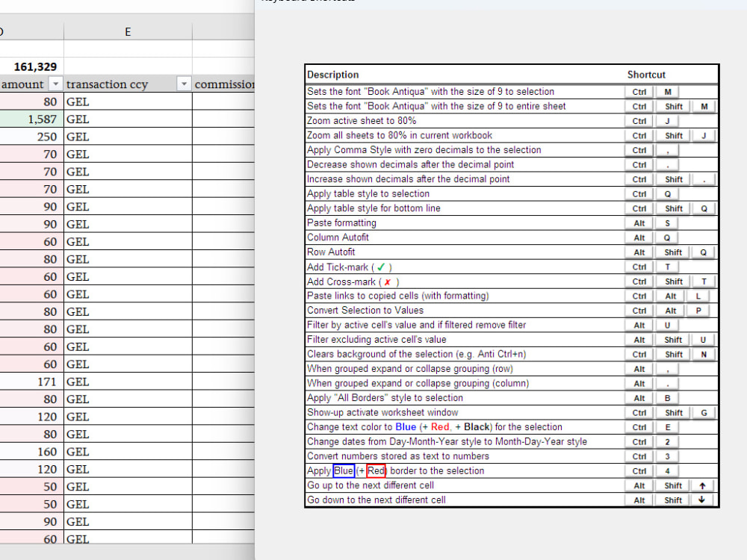Click the P key in Convert Selection row
This screenshot has height=560, width=747.
tap(698, 311)
